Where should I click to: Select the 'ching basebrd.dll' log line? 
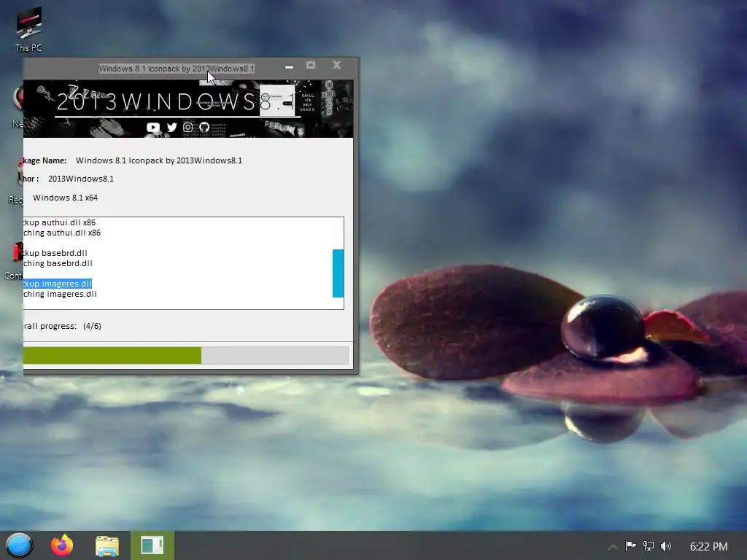tap(58, 263)
